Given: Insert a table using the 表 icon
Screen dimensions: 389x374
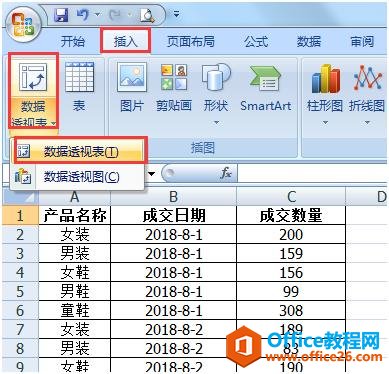Looking at the screenshot, I should pos(79,77).
